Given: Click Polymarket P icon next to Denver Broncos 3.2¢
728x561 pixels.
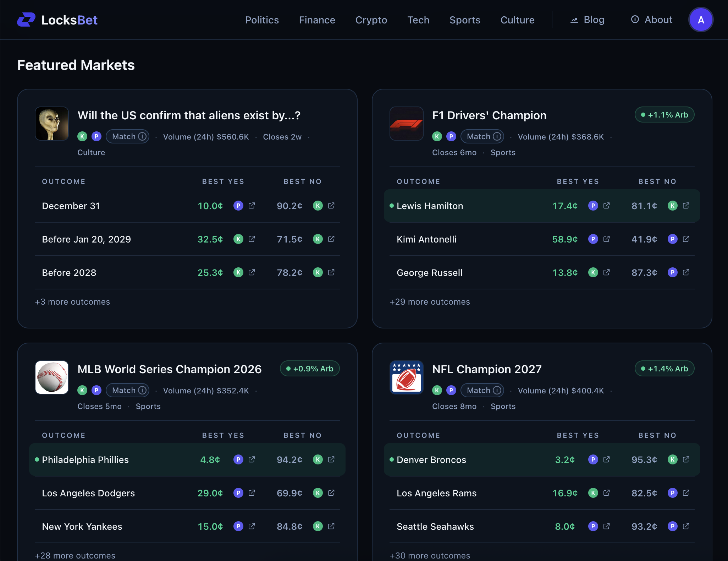Looking at the screenshot, I should click(593, 459).
